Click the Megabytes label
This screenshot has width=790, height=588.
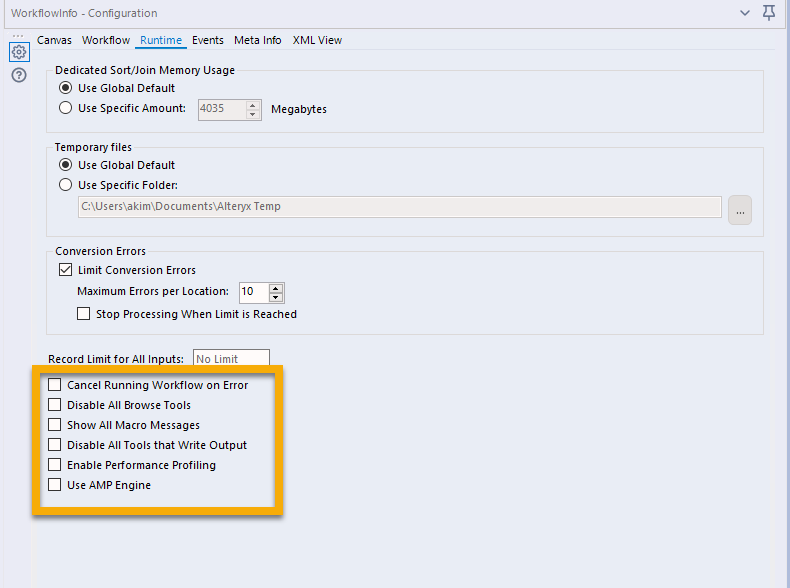pyautogui.click(x=299, y=109)
